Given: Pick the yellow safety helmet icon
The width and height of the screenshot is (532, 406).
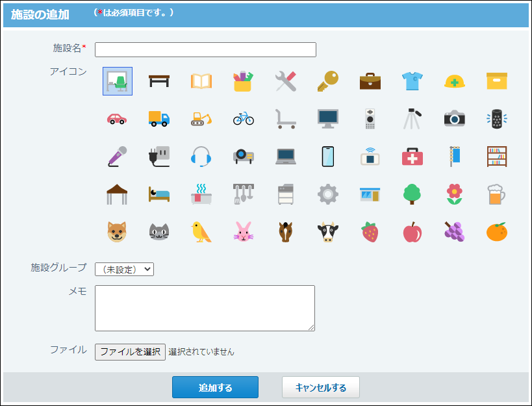Looking at the screenshot, I should pyautogui.click(x=455, y=81).
